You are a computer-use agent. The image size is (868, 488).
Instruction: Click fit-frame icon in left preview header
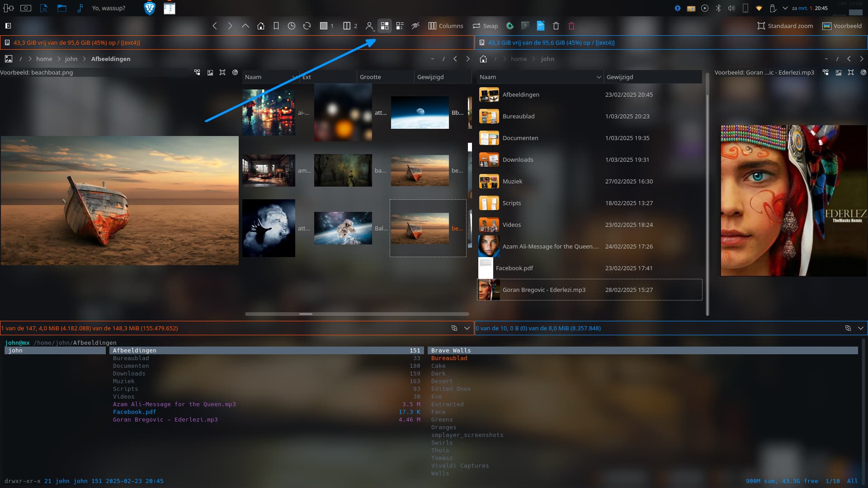tap(222, 72)
